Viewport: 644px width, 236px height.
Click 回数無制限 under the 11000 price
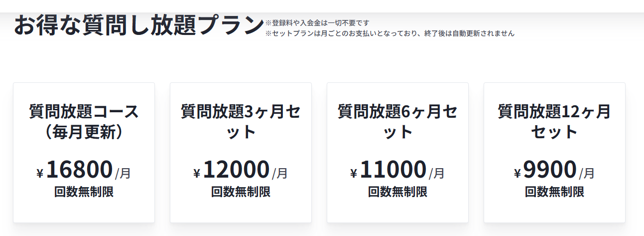pyautogui.click(x=397, y=192)
